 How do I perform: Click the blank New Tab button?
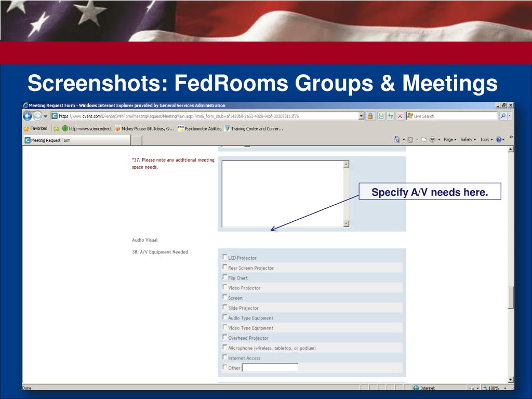[x=137, y=140]
